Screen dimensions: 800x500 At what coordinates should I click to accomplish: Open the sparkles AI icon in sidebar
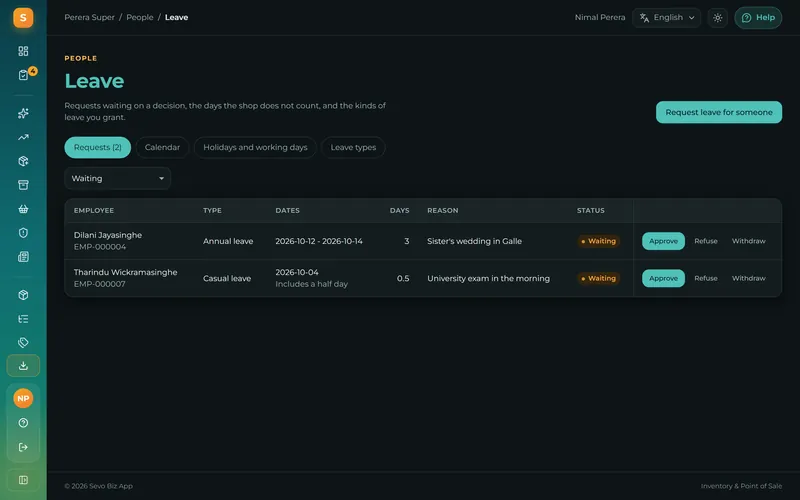coord(23,113)
